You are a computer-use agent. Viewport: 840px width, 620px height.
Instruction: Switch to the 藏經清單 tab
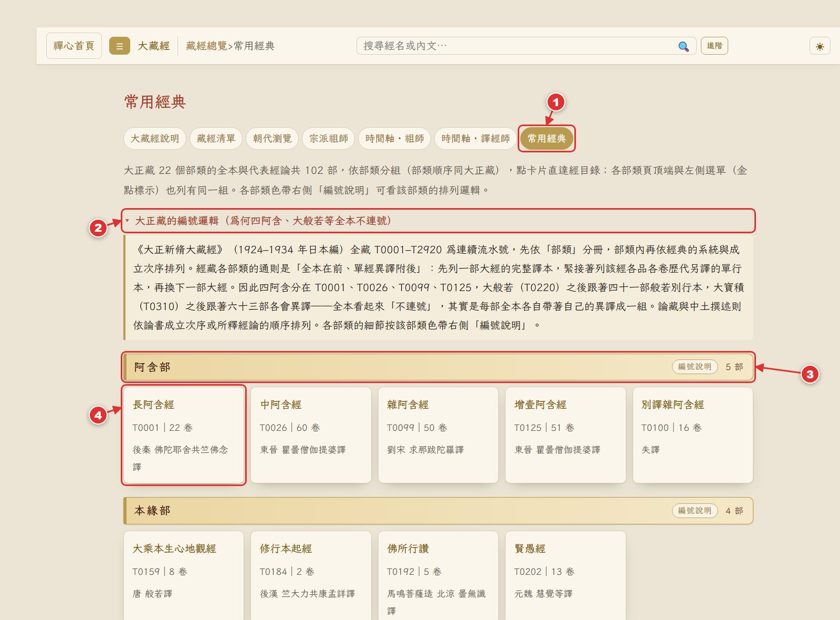216,138
